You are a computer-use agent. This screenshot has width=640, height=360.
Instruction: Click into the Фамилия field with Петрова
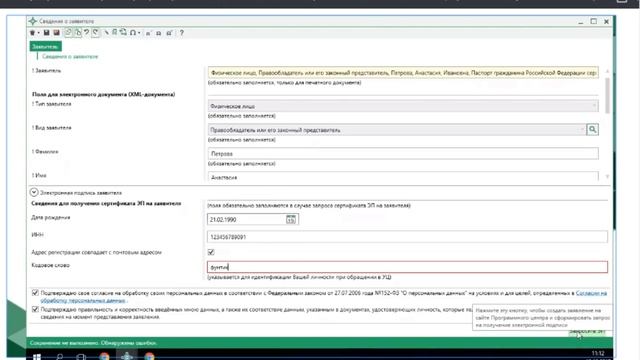[403, 153]
